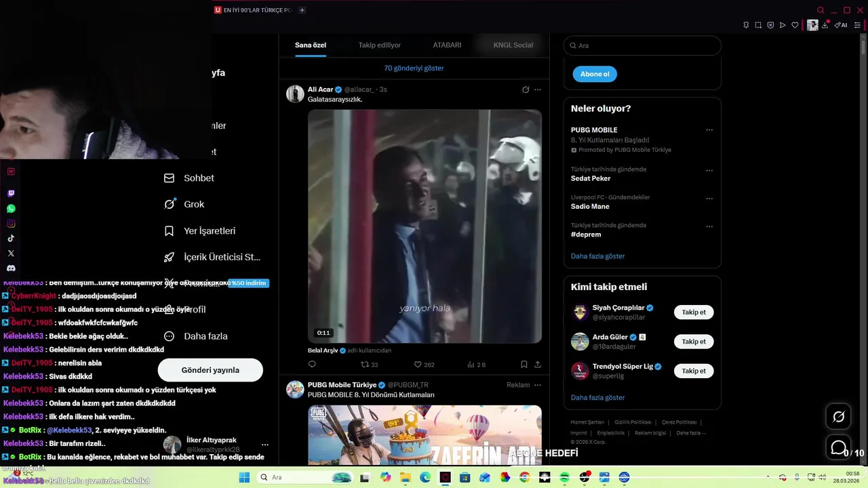Follow Arda Güler with Takip et
Screen dimensions: 868x488
[x=694, y=342]
